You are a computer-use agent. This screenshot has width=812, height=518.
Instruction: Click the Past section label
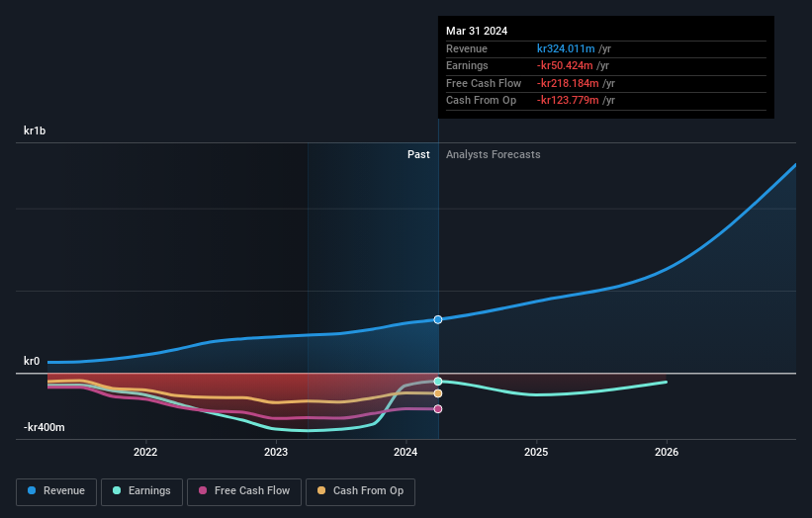click(418, 154)
